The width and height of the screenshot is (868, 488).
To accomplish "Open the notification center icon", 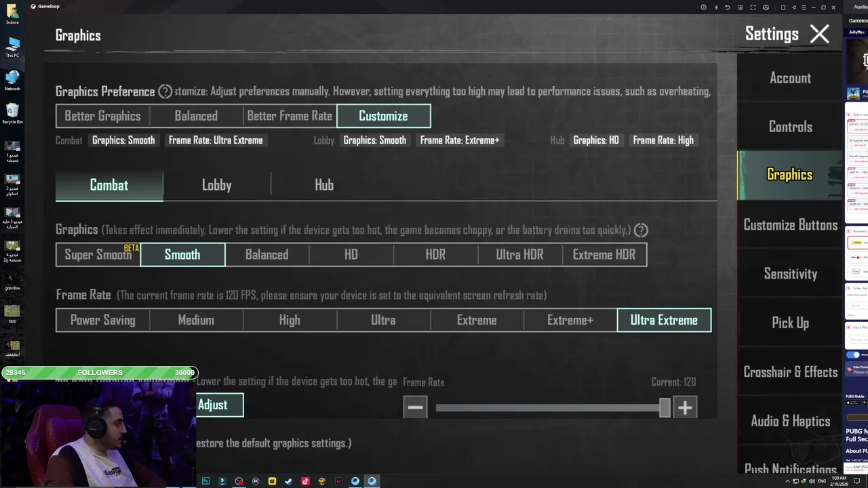I will click(856, 481).
